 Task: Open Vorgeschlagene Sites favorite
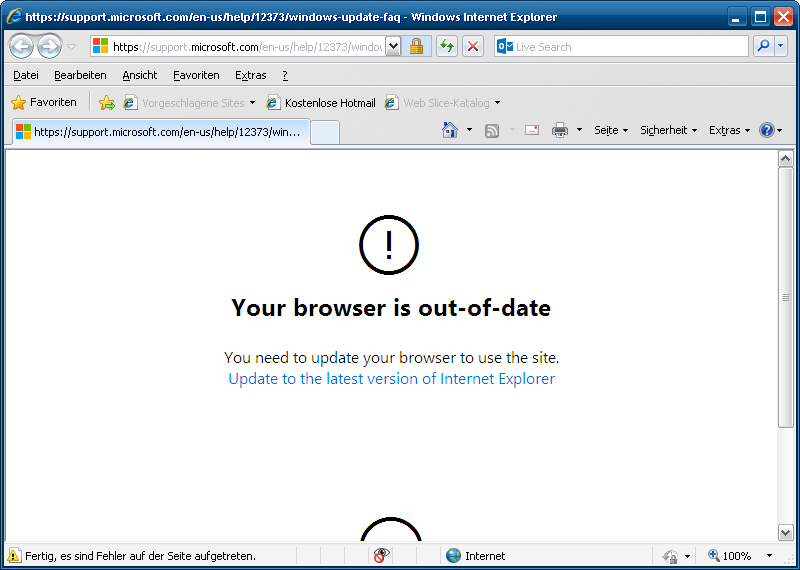185,103
